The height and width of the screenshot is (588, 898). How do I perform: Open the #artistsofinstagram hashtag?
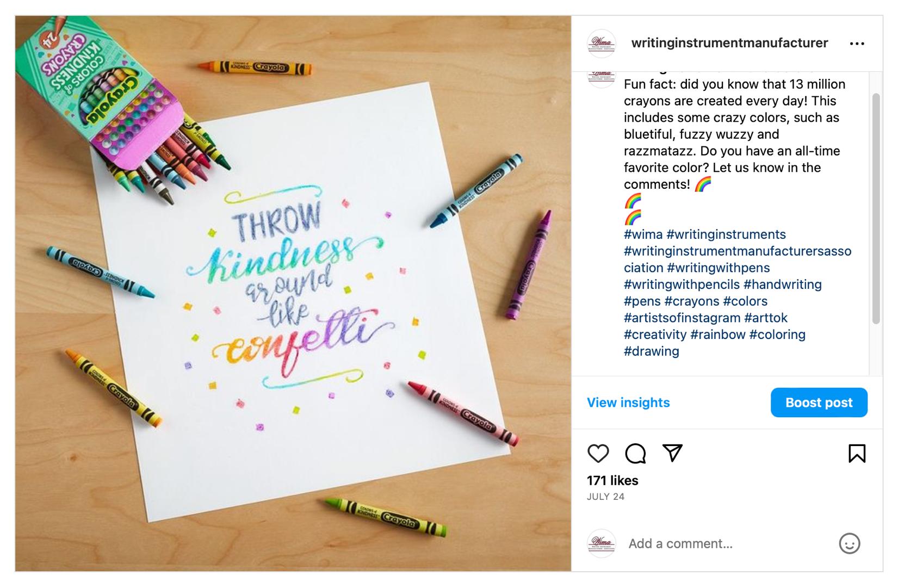pyautogui.click(x=682, y=318)
